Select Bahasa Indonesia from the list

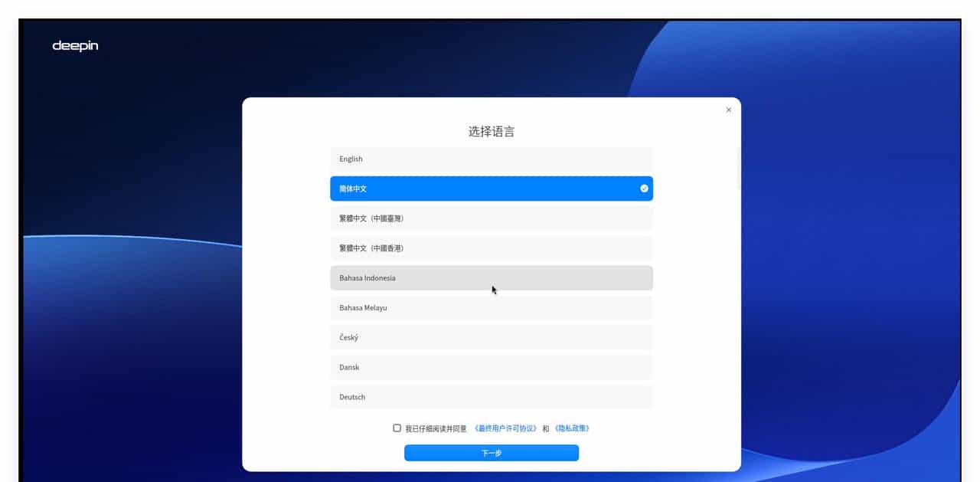pos(491,277)
